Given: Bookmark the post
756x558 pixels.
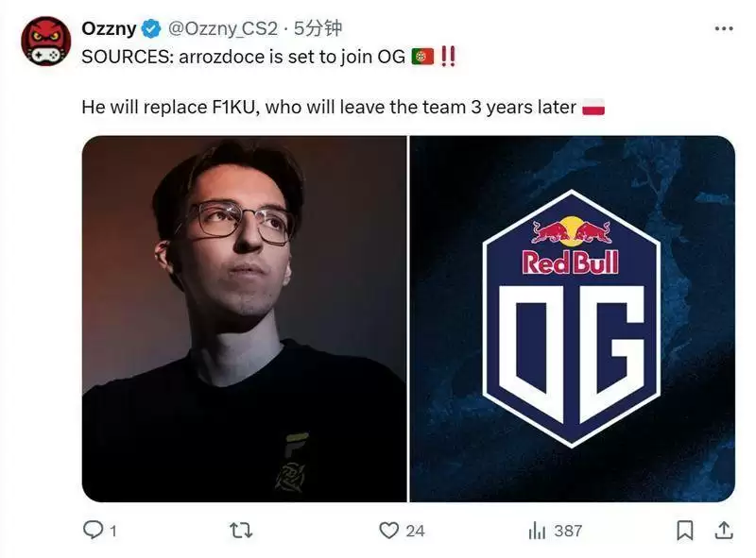Looking at the screenshot, I should [684, 531].
